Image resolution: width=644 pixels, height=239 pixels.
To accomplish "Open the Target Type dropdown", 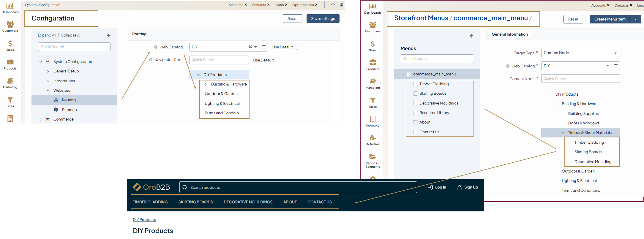I will click(580, 53).
